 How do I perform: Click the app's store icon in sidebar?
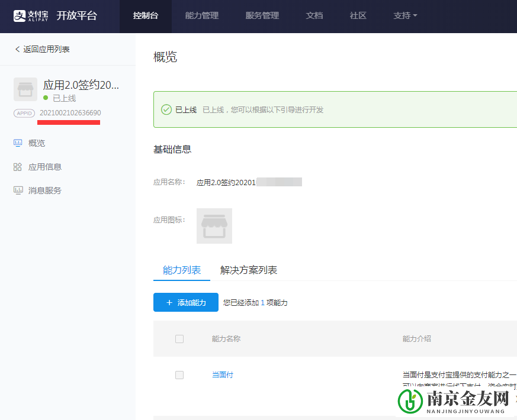click(x=25, y=89)
